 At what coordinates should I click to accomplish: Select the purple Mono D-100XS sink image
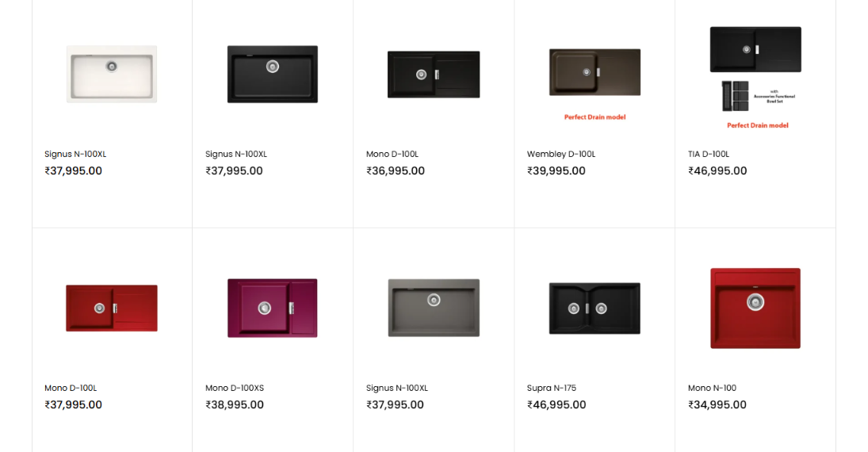point(273,308)
